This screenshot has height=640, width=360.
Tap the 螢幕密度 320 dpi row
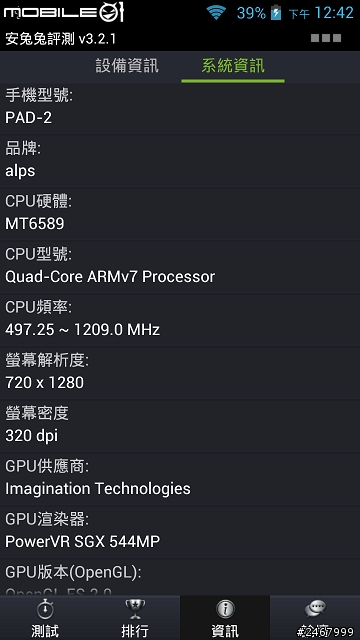[x=180, y=426]
